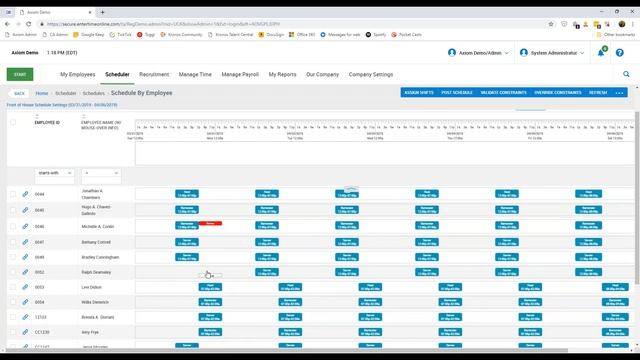The width and height of the screenshot is (640, 360).
Task: Click the Axiom Demo/Admin user avatar icon
Action: point(452,53)
